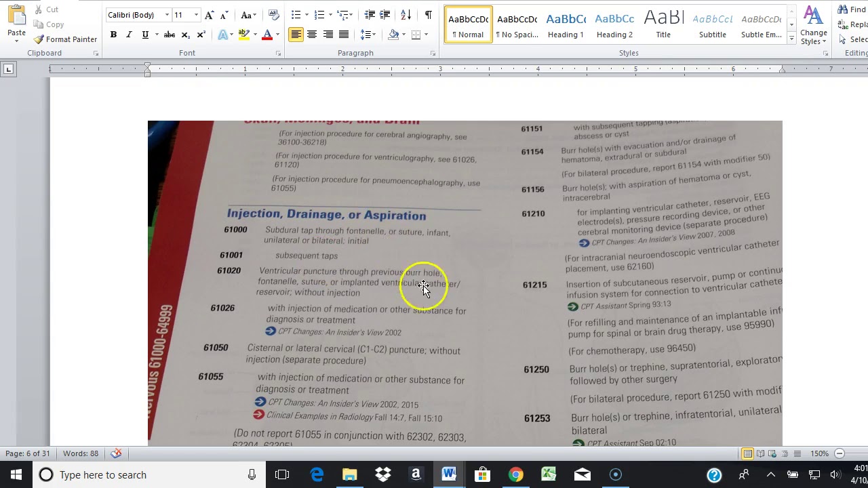Switch to Print Layout view
868x488 pixels.
[747, 453]
